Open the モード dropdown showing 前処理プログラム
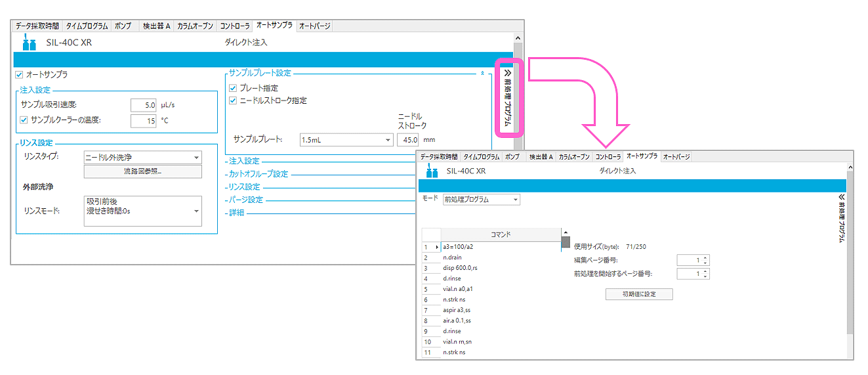868x375 pixels. [516, 200]
